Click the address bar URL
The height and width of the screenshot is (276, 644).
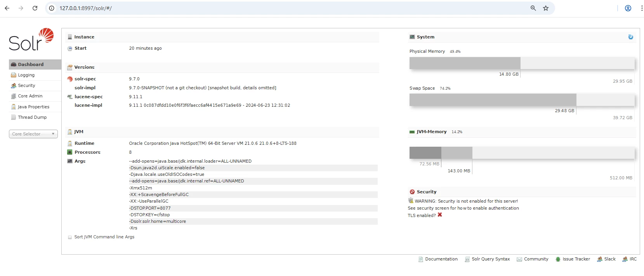point(85,8)
